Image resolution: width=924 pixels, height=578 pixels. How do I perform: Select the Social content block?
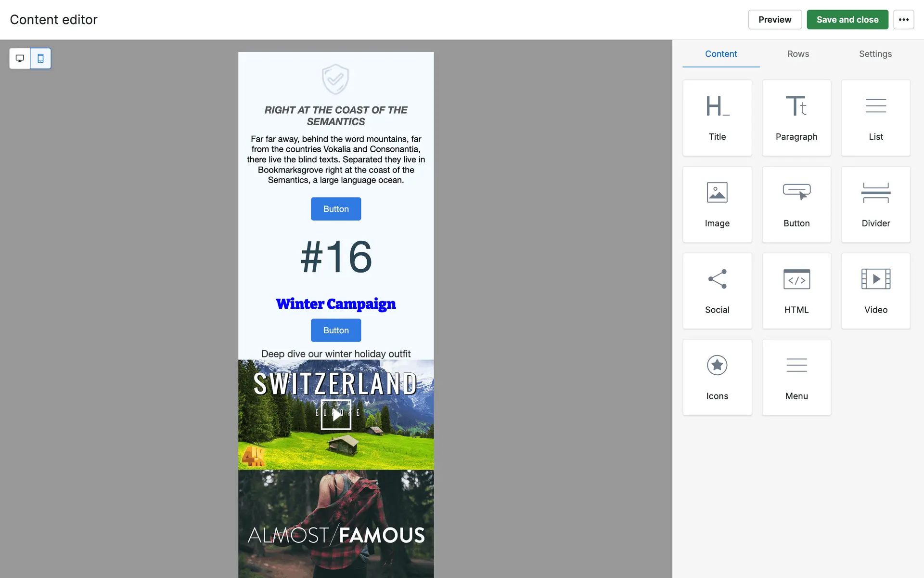717,291
